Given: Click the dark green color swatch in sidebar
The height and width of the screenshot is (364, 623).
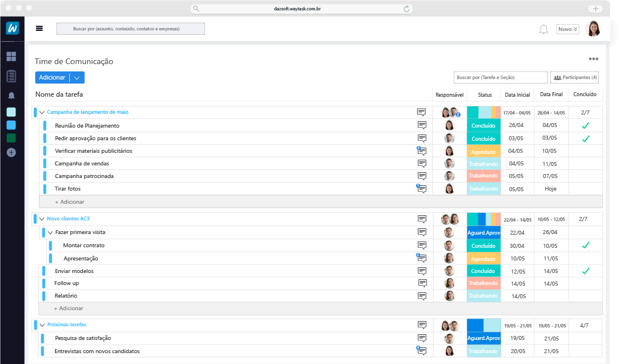Looking at the screenshot, I should pos(11,139).
